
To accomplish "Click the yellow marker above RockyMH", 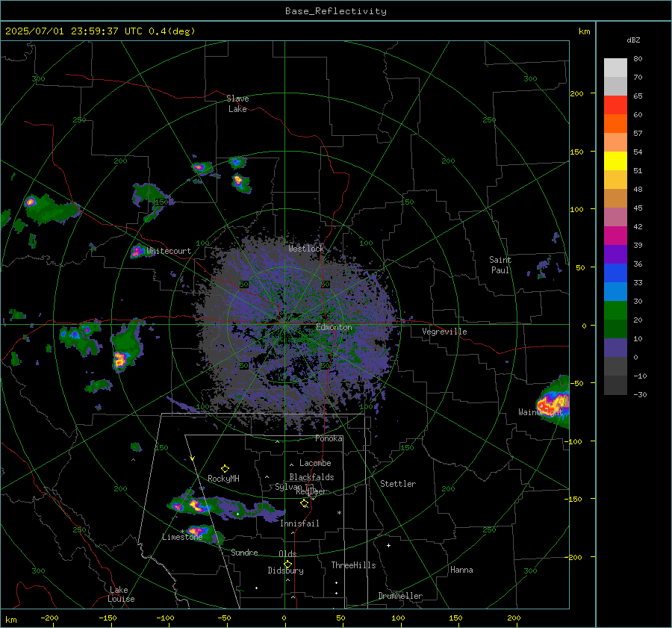I will (225, 468).
